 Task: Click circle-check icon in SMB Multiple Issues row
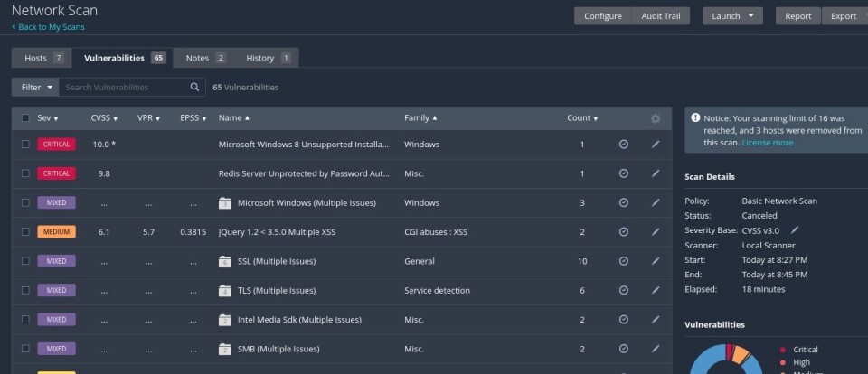tap(623, 349)
